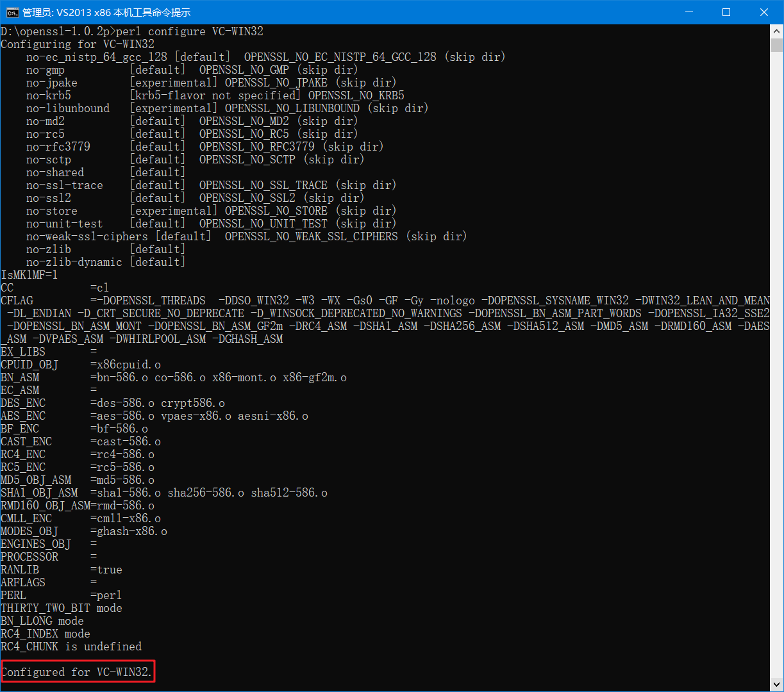Click the 'no-md2' option text
This screenshot has height=692, width=784.
pos(46,121)
